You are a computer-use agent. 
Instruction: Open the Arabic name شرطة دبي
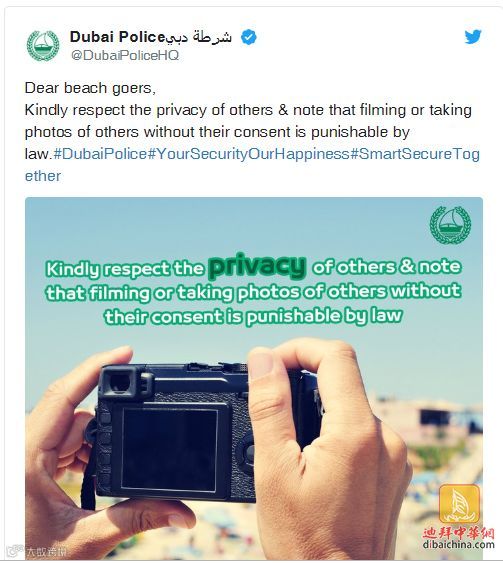coord(199,37)
